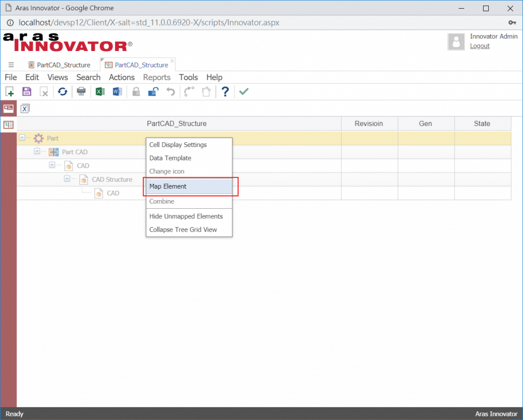This screenshot has width=523, height=420.
Task: Export to Word from the toolbar
Action: 117,91
